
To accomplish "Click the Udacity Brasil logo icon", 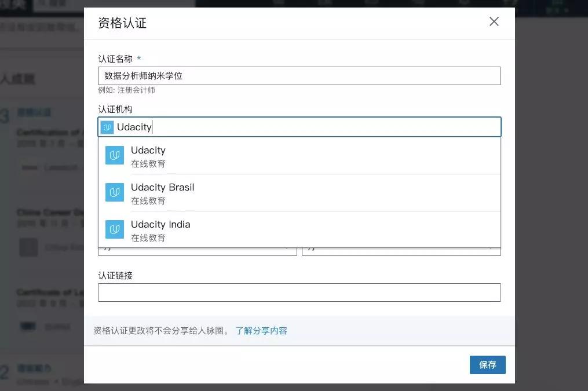I will coord(114,193).
